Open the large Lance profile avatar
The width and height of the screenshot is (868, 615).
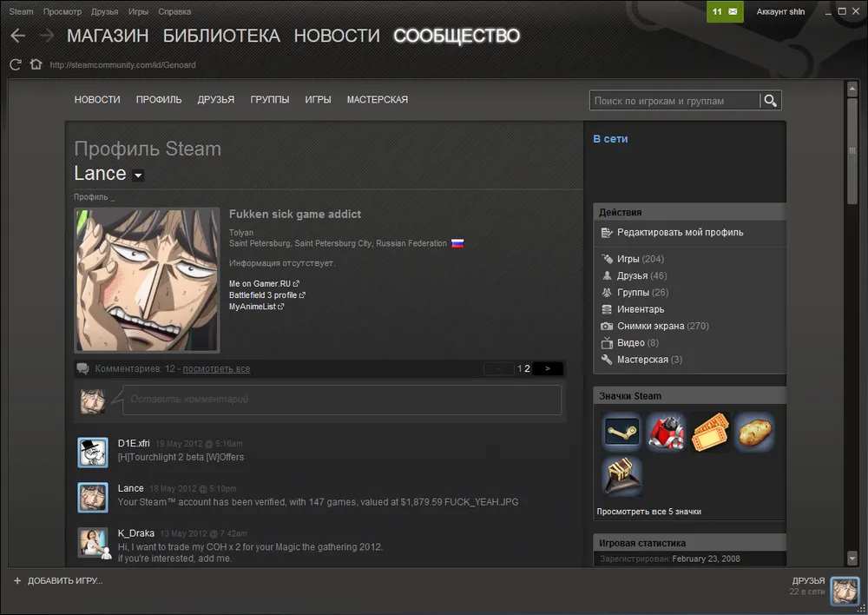tap(147, 281)
